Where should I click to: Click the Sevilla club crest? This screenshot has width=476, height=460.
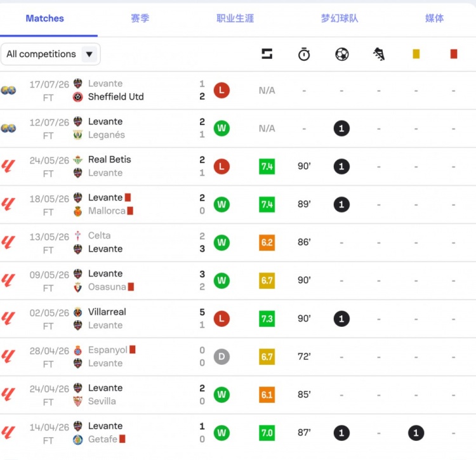(x=77, y=402)
